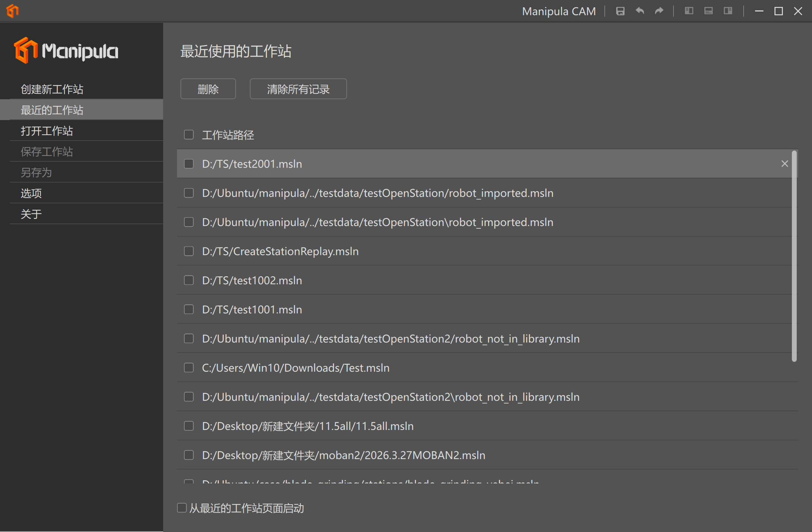This screenshot has width=812, height=532.
Task: Open path testOpenStation2/robot_not_in_library.msln with forward slash
Action: [x=391, y=339]
